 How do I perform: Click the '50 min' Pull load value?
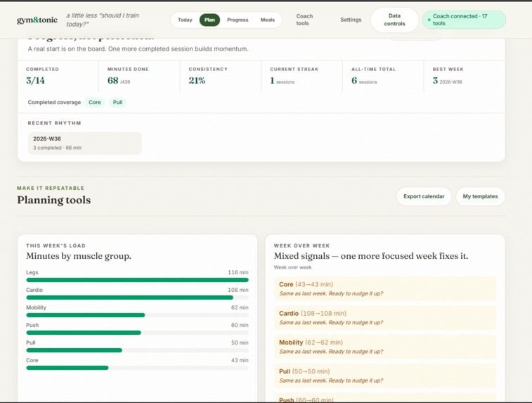click(x=240, y=343)
